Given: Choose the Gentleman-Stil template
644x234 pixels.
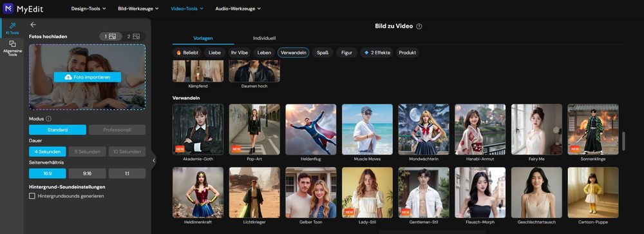Looking at the screenshot, I should point(424,193).
